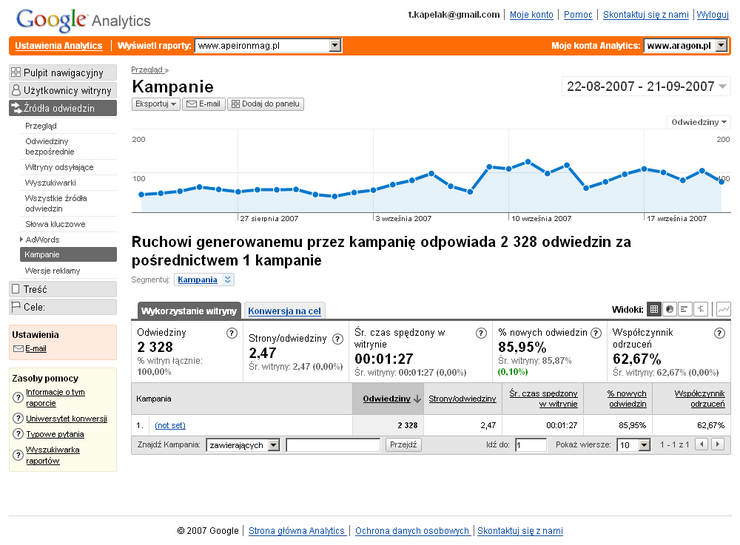Image resolution: width=740 pixels, height=545 pixels.
Task: Select the comparison view icon
Action: tap(701, 310)
